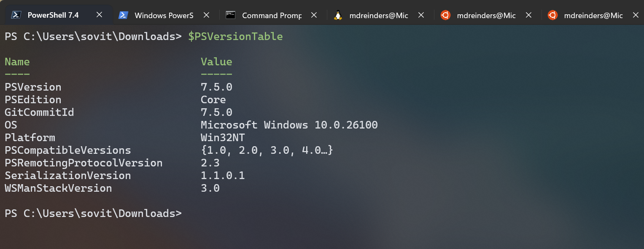Close the Command Prompt tab

[x=314, y=15]
